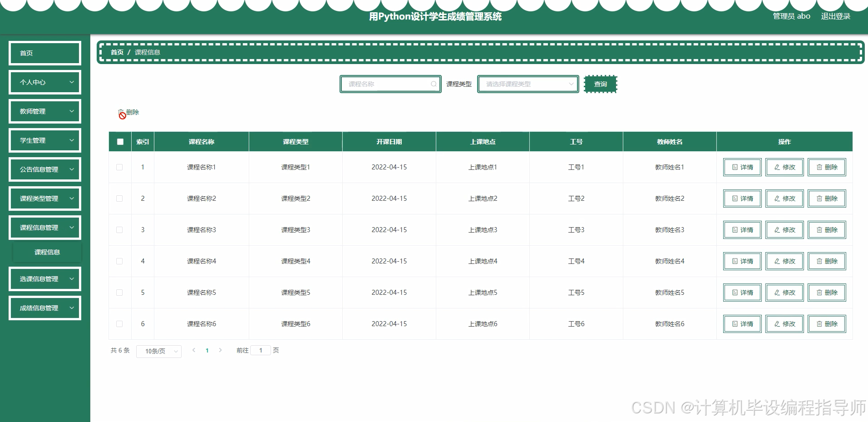Open the 请选择课程类型 dropdown
Screen dimensions: 868x422
pyautogui.click(x=528, y=84)
